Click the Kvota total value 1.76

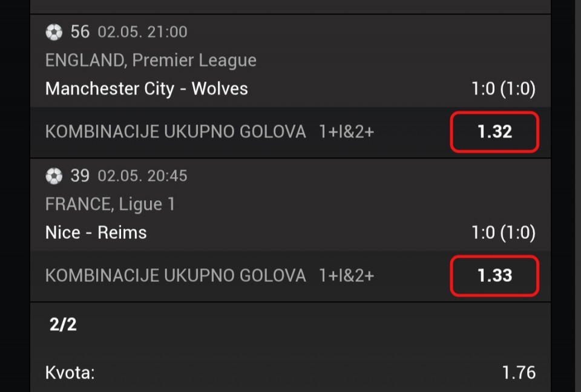click(x=519, y=373)
